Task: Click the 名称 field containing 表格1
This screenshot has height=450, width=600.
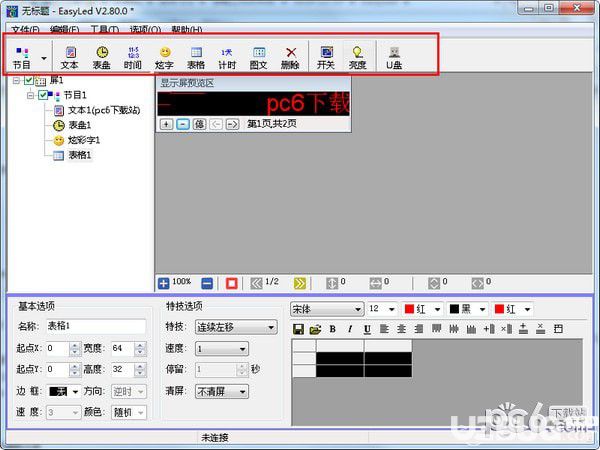Action: 96,326
